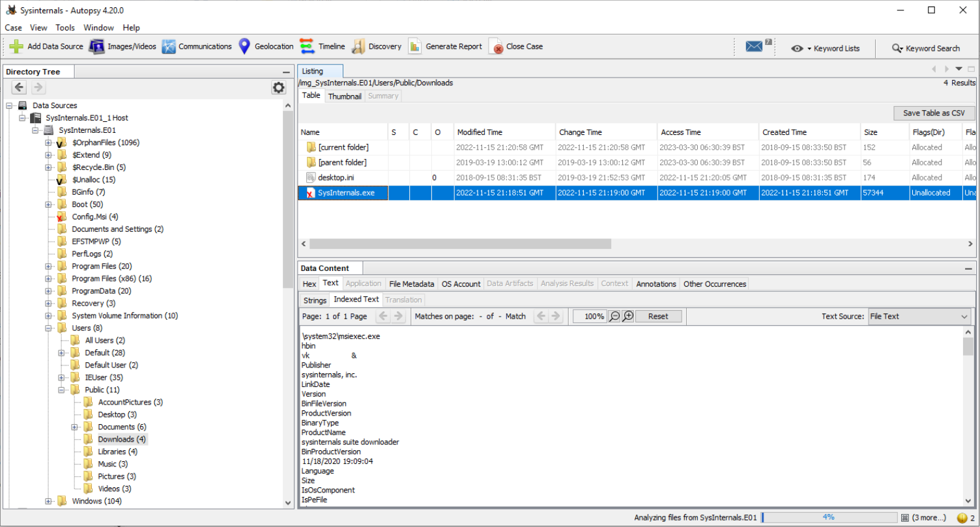Select the $Recycle.Bin (5) tree folder
The image size is (980, 527).
(x=98, y=167)
